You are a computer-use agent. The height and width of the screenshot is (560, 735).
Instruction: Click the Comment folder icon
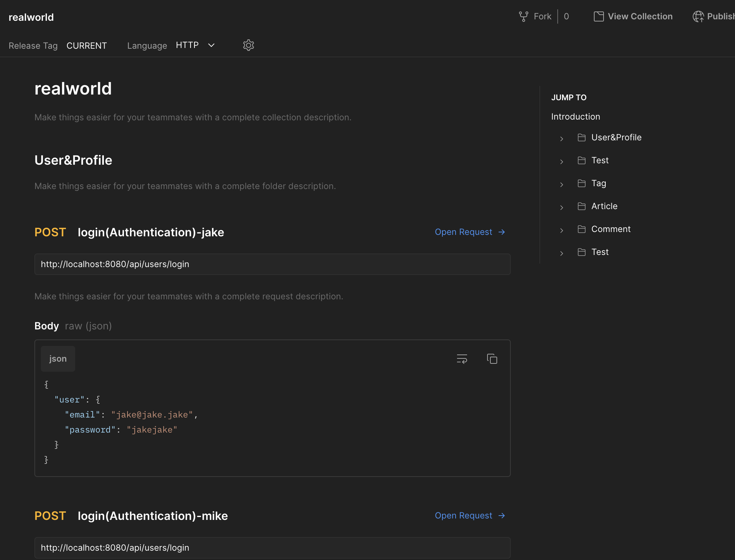coord(582,229)
